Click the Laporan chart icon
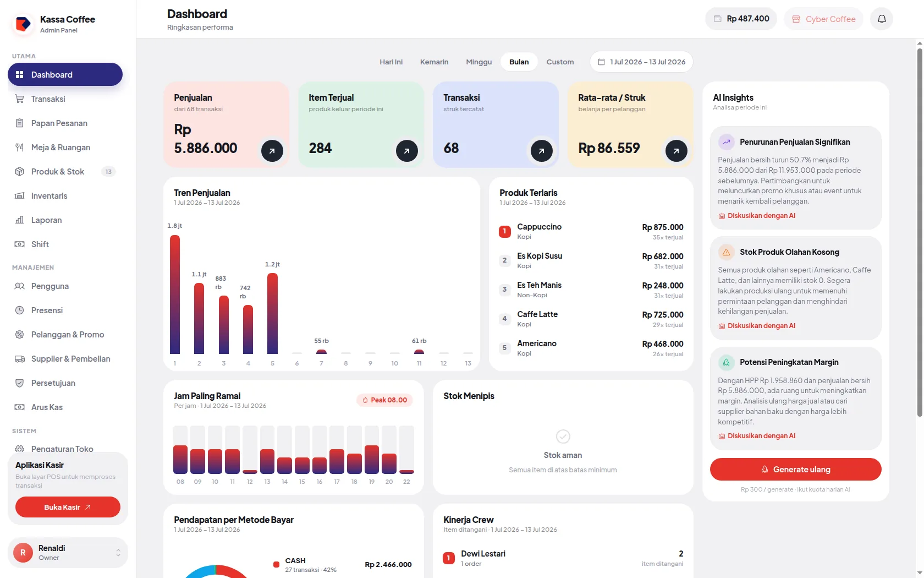Screen dimensions: 924x578 tap(20, 220)
